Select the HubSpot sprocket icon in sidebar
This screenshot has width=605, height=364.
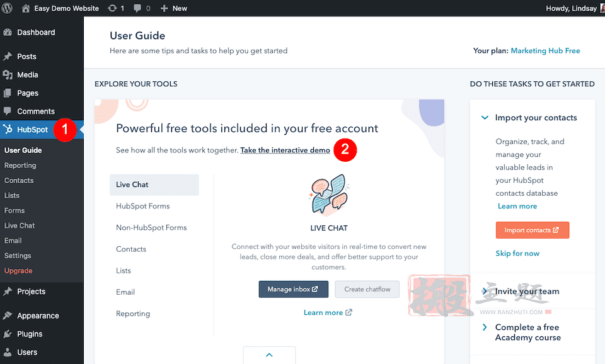point(8,129)
